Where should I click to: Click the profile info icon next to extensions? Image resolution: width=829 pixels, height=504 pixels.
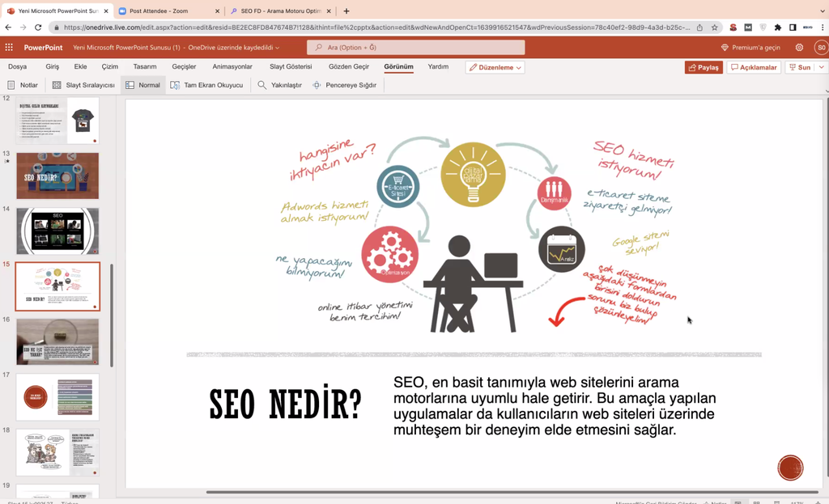click(807, 28)
